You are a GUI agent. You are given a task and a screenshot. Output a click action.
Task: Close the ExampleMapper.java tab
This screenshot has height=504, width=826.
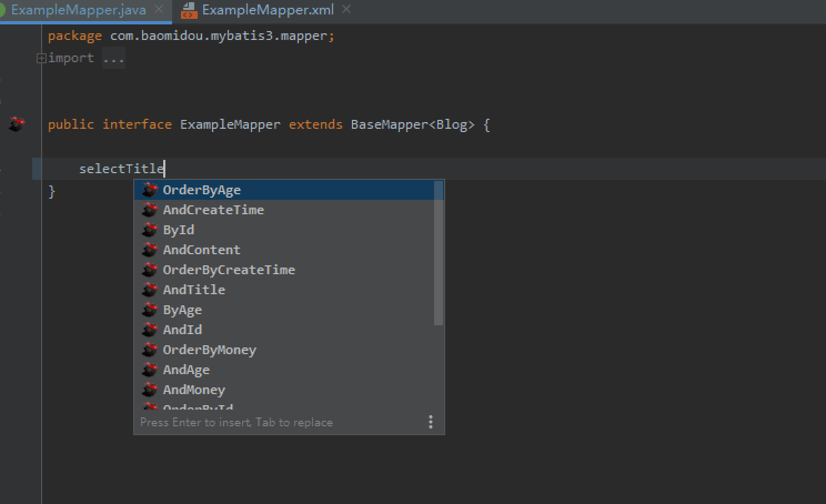pos(159,9)
